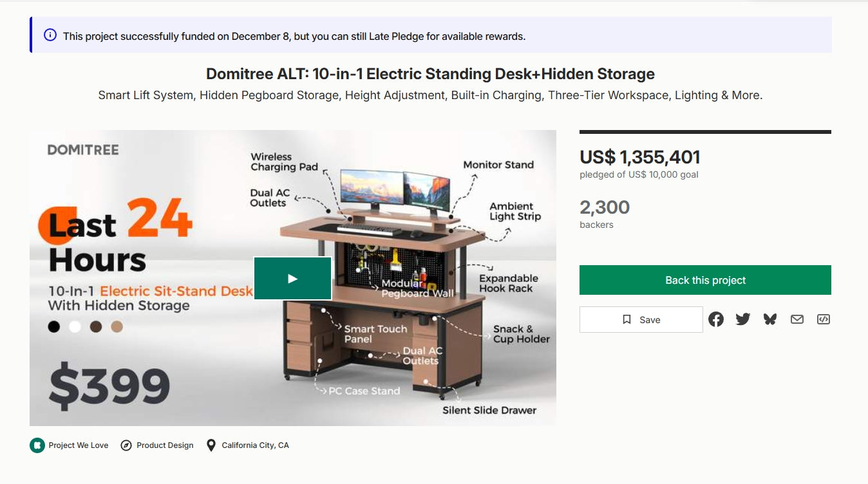Image resolution: width=868 pixels, height=484 pixels.
Task: Back this project
Action: click(x=705, y=280)
